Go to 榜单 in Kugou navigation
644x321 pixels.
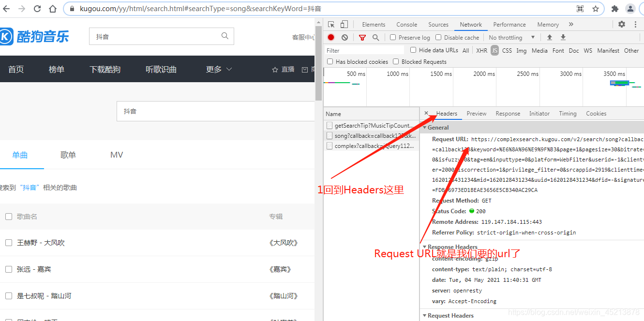tap(57, 69)
